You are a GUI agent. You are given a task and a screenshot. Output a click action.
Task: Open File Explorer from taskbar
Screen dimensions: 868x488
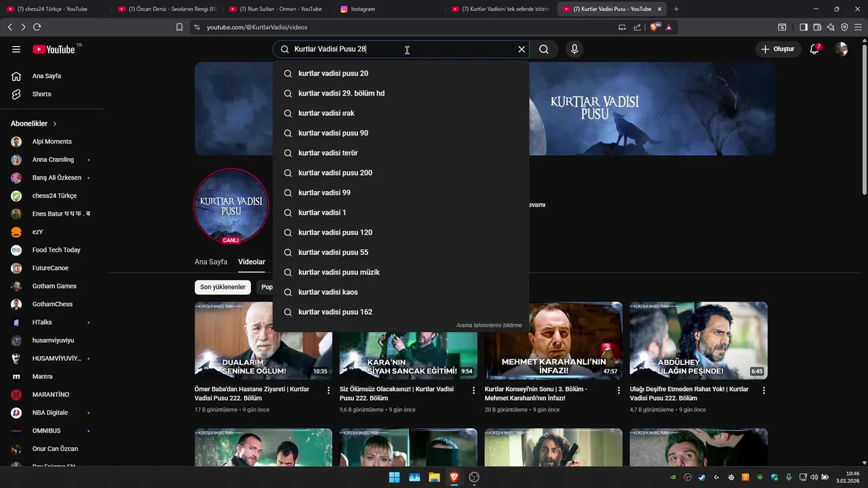[434, 477]
